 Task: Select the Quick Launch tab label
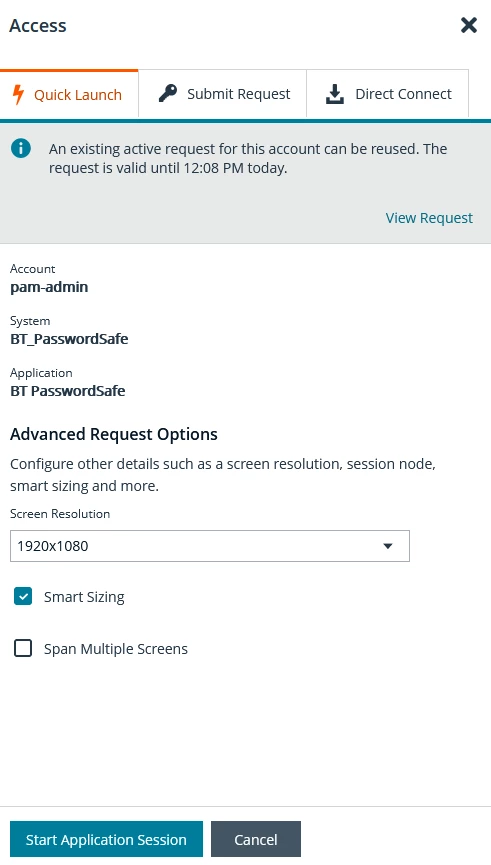click(x=78, y=95)
